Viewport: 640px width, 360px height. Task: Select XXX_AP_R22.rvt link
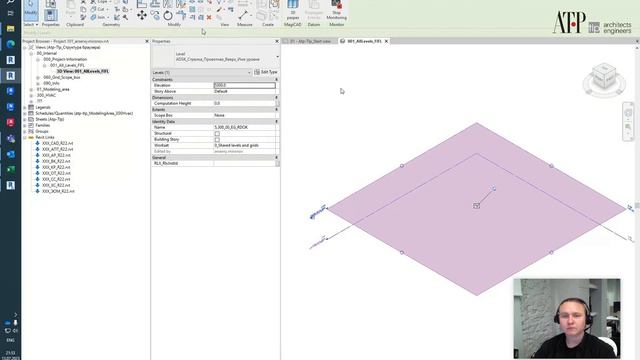tap(56, 156)
